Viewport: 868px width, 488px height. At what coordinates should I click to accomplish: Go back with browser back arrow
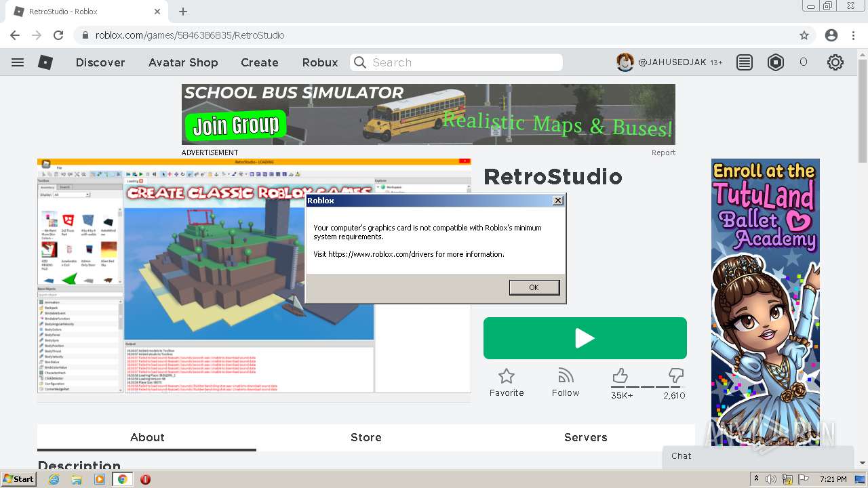(15, 35)
